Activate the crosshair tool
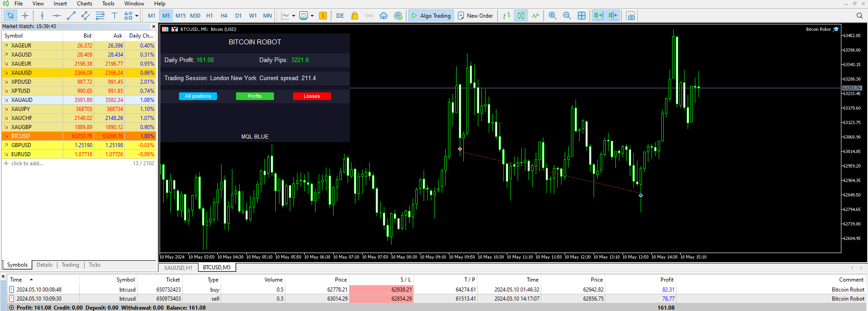 [25, 16]
